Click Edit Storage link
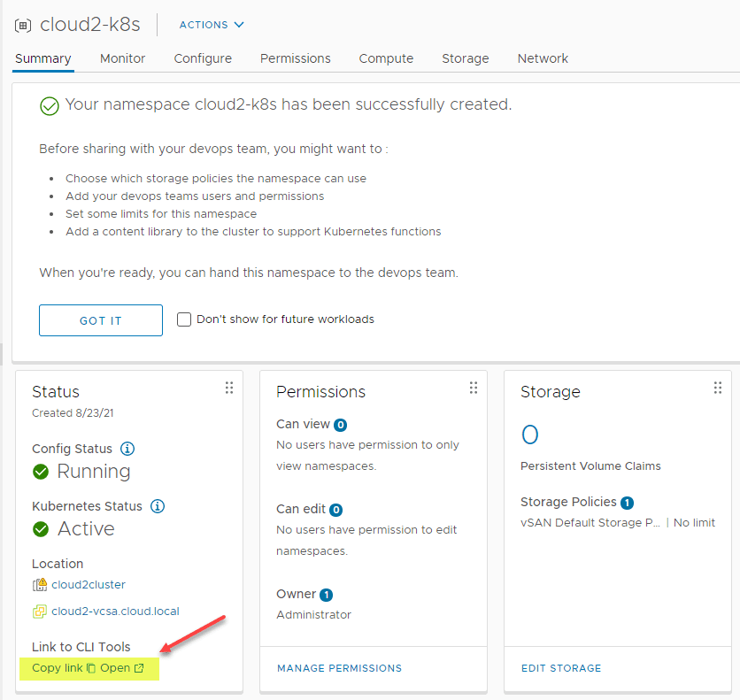 pyautogui.click(x=560, y=668)
